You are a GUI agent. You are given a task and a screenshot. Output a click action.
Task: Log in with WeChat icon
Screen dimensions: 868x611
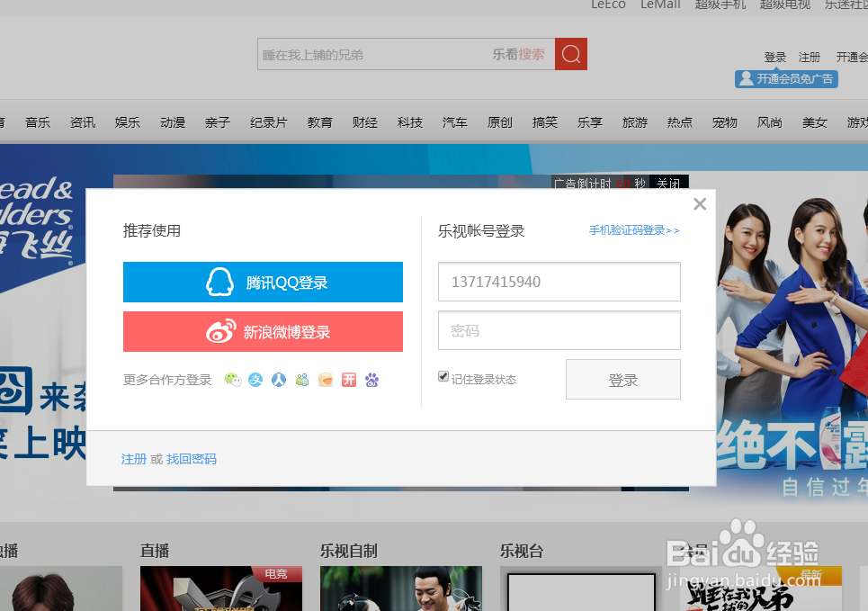[233, 380]
